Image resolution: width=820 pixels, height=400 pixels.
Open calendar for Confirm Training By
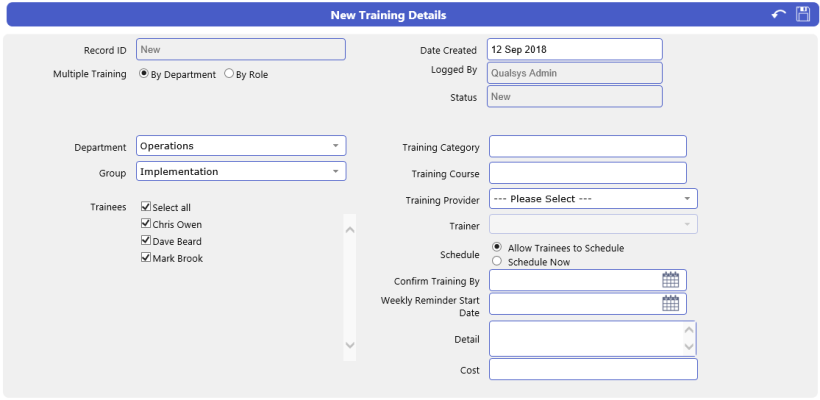pyautogui.click(x=670, y=280)
